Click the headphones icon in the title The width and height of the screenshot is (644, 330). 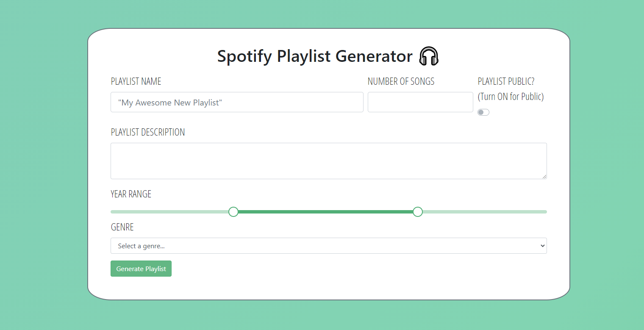(429, 55)
